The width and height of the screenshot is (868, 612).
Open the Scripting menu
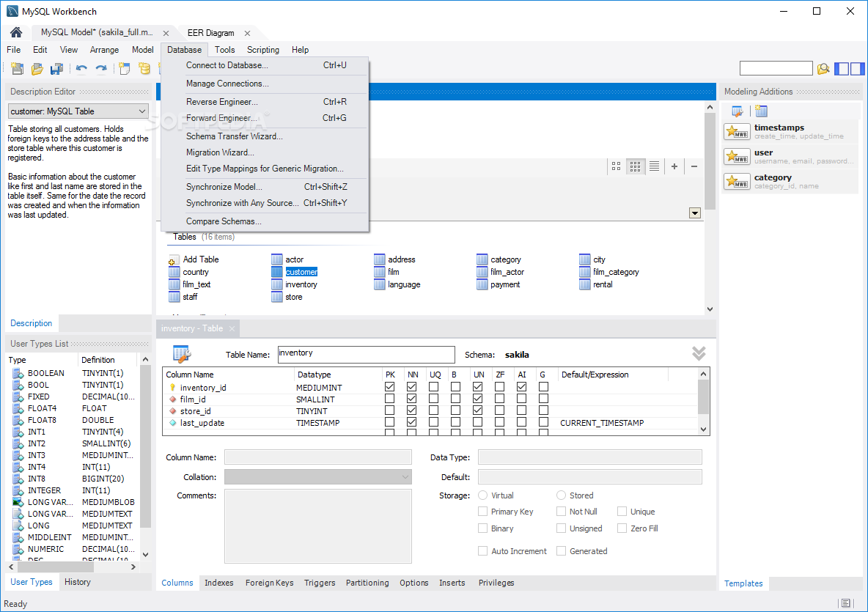263,50
